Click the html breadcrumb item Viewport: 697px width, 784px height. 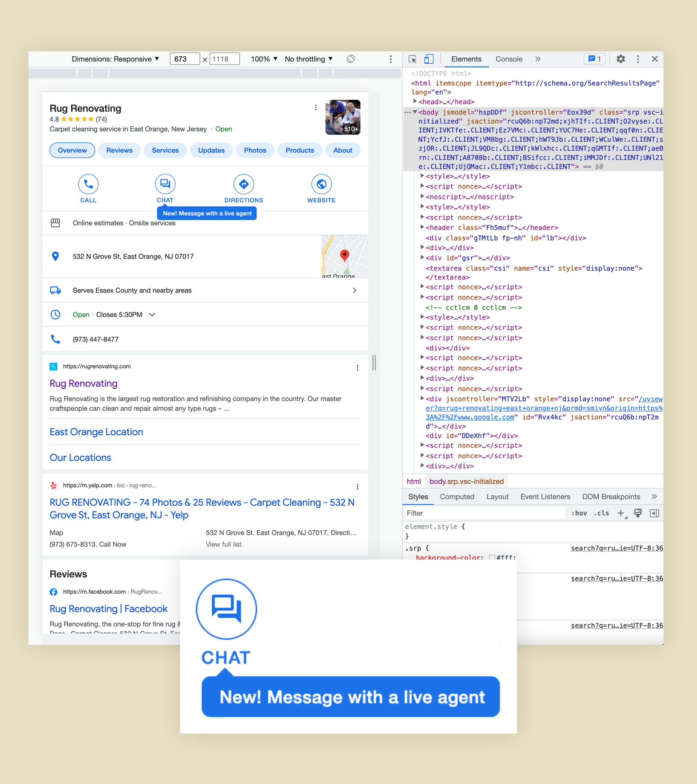click(413, 482)
